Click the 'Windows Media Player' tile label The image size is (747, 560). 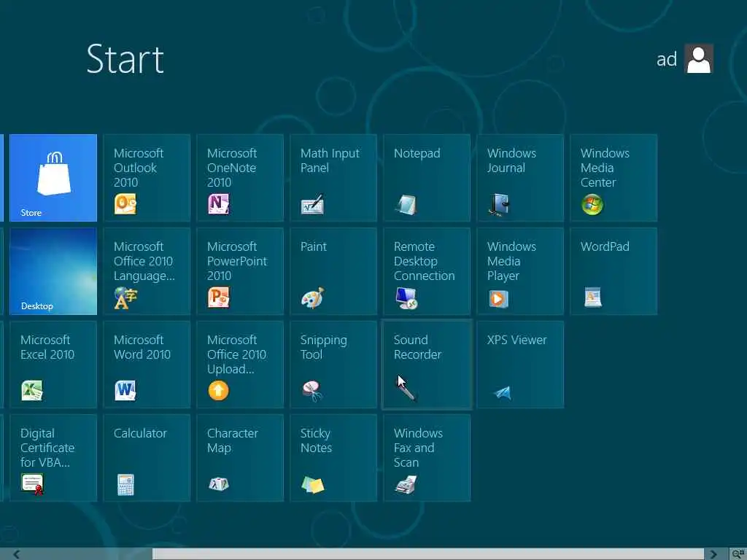coord(511,261)
